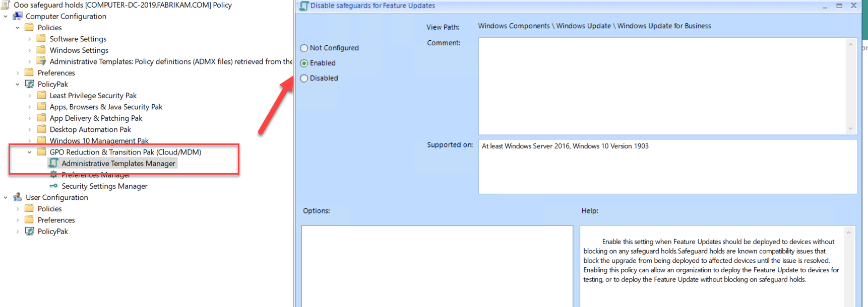
Task: Click the View Path value text
Action: point(594,26)
